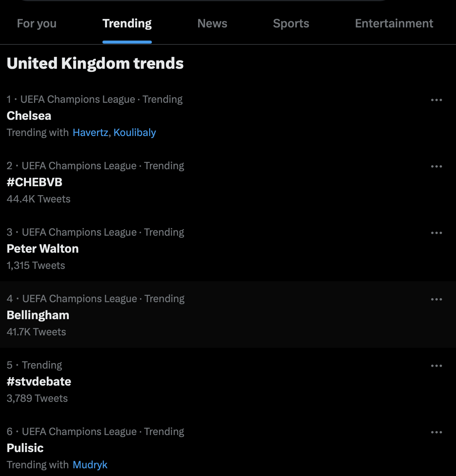Click three-dot menu beside Peter Walton
Viewport: 456px width, 476px height.
(436, 233)
